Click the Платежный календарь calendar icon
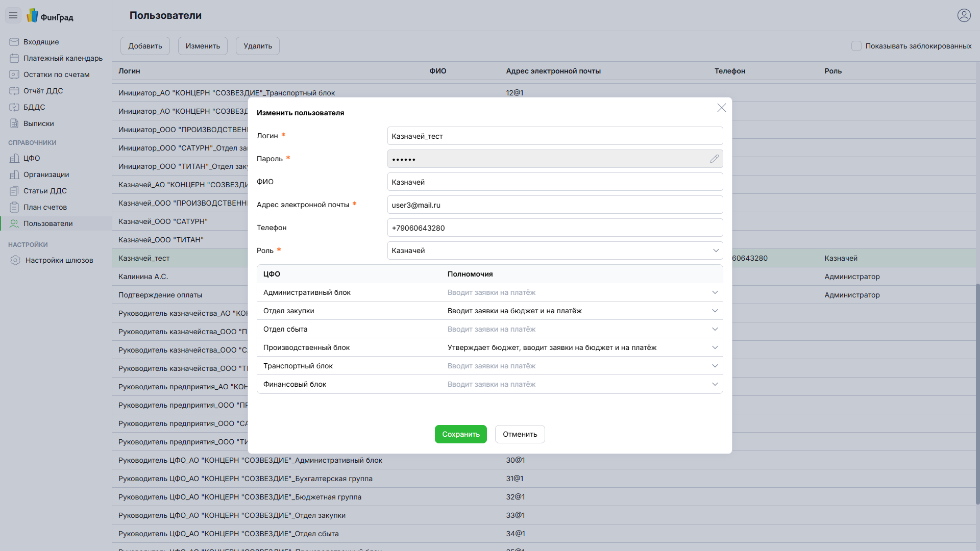This screenshot has width=980, height=551. coord(14,58)
